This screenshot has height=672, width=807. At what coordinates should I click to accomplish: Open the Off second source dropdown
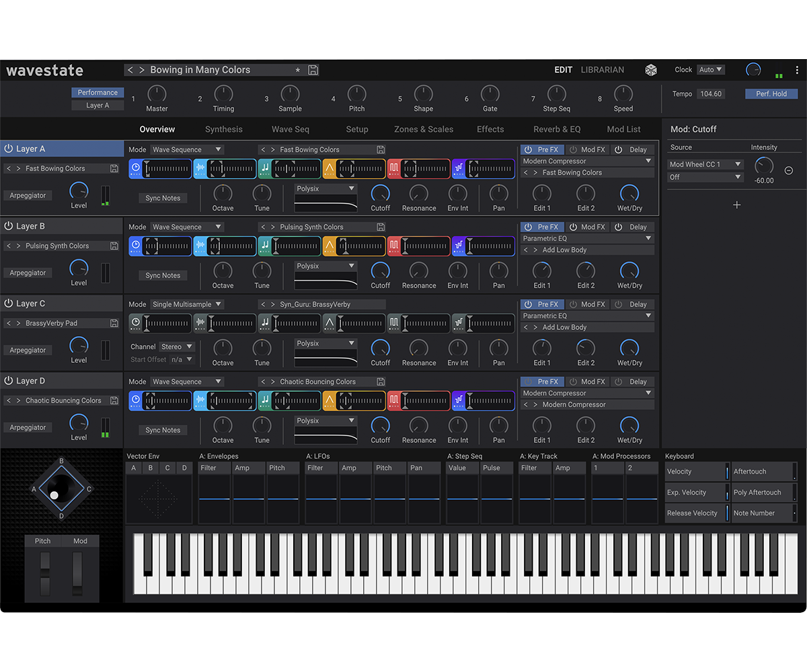[705, 177]
